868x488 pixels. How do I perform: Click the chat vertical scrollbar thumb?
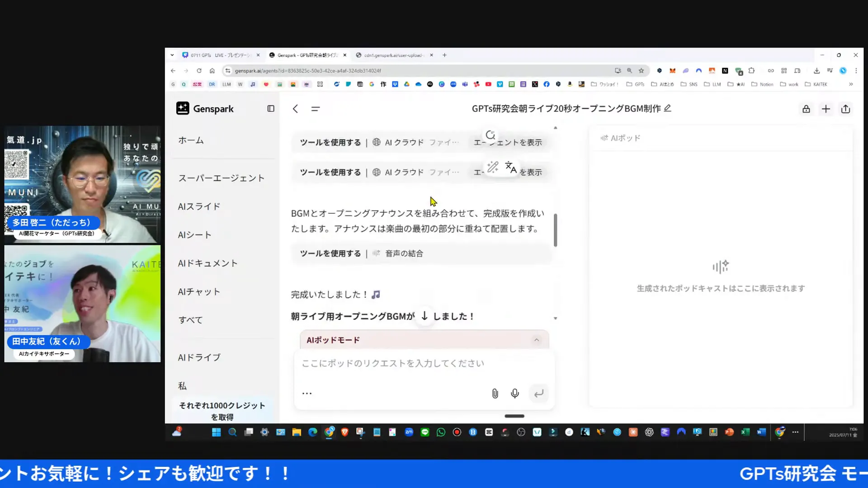556,230
